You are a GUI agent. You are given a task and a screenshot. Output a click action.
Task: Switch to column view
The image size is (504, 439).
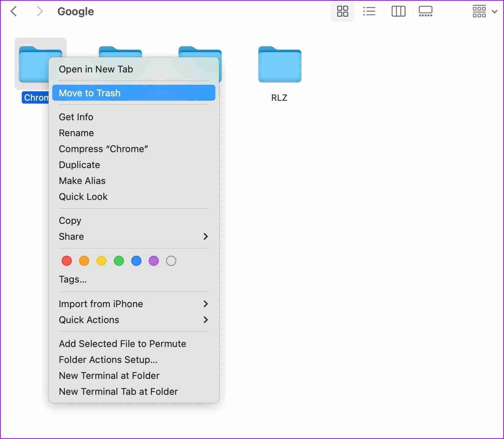(398, 11)
